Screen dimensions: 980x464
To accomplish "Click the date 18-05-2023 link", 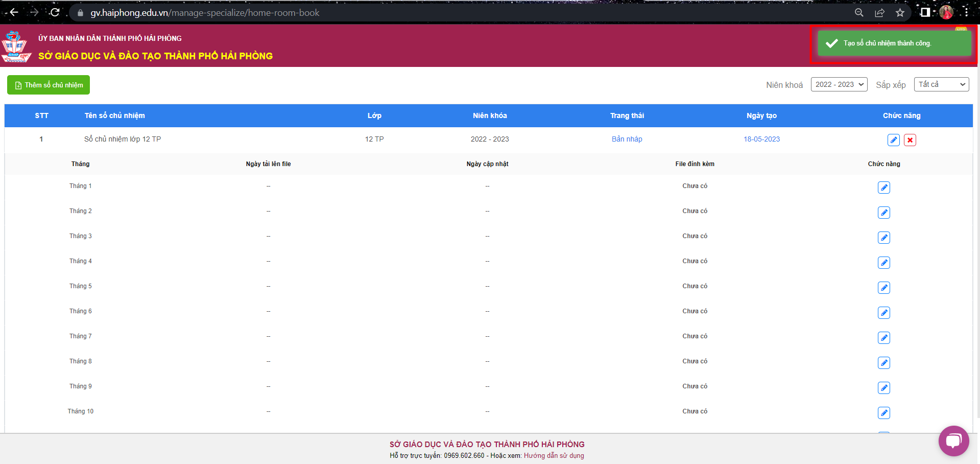I will click(x=761, y=139).
